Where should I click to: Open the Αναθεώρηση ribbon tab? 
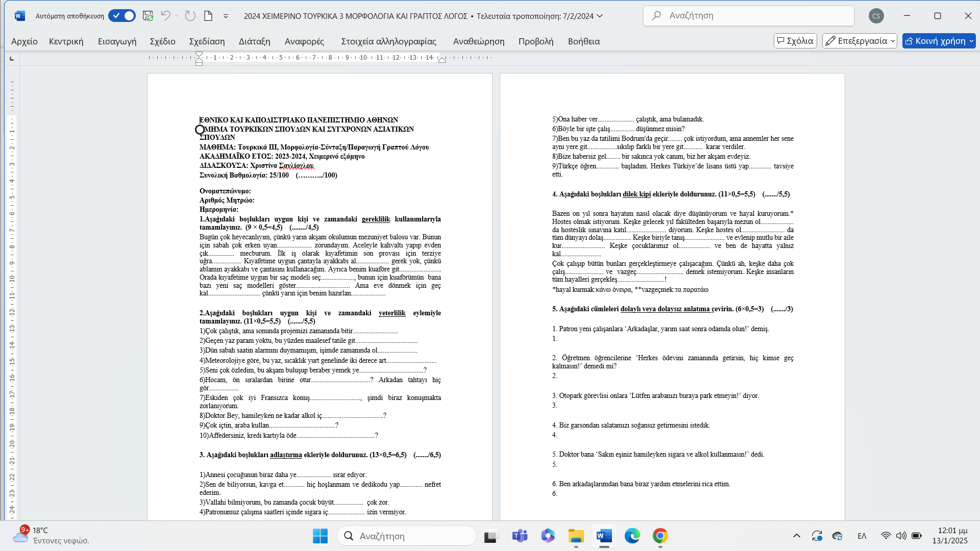point(479,41)
